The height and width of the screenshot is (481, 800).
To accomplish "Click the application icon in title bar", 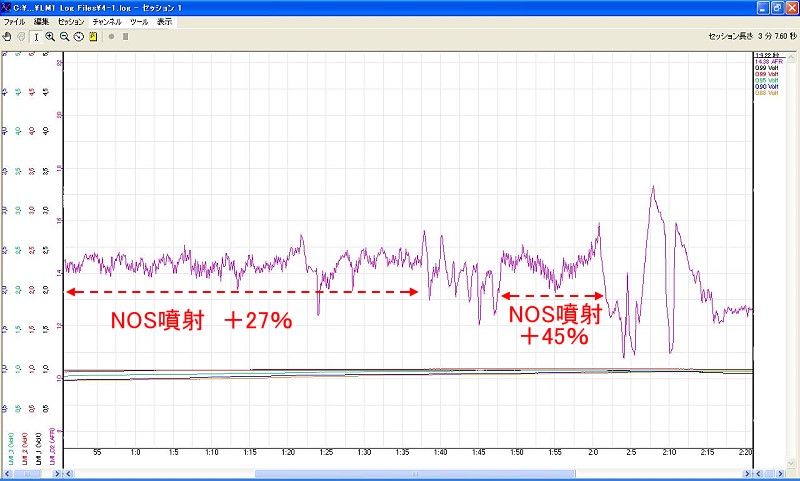I will (x=7, y=8).
